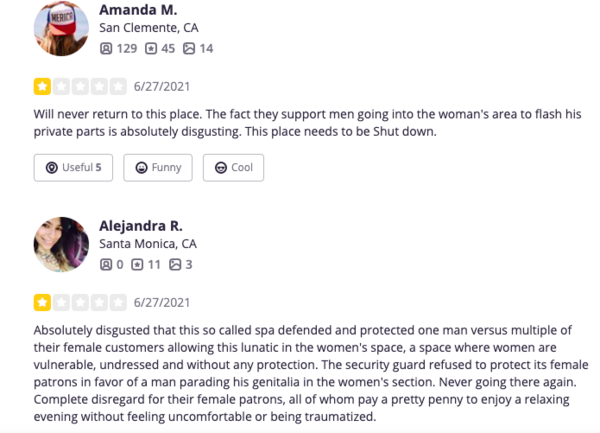Viewport: 600px width, 433px height.
Task: Mark Amanda's review as Useful
Action: tap(73, 167)
